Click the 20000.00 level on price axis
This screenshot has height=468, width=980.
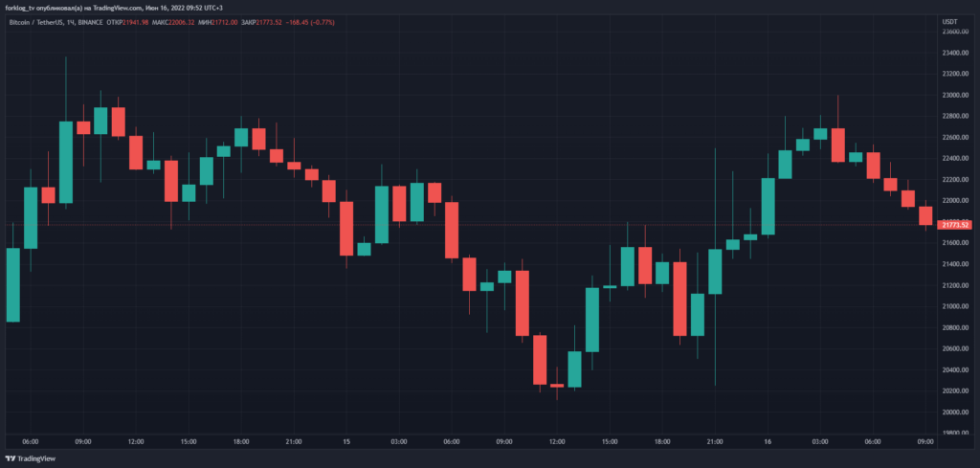click(955, 412)
